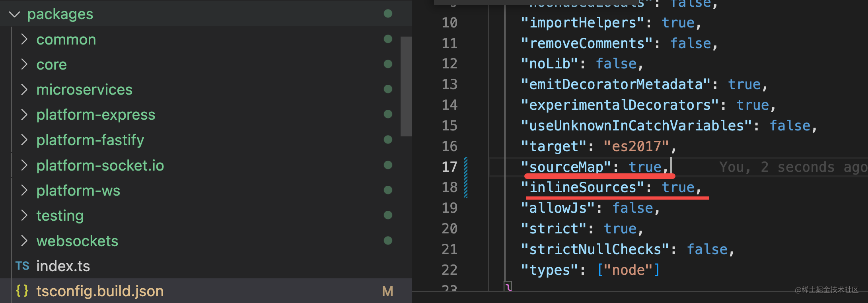Click the status dot beside microservices folder
868x303 pixels.
pos(388,89)
